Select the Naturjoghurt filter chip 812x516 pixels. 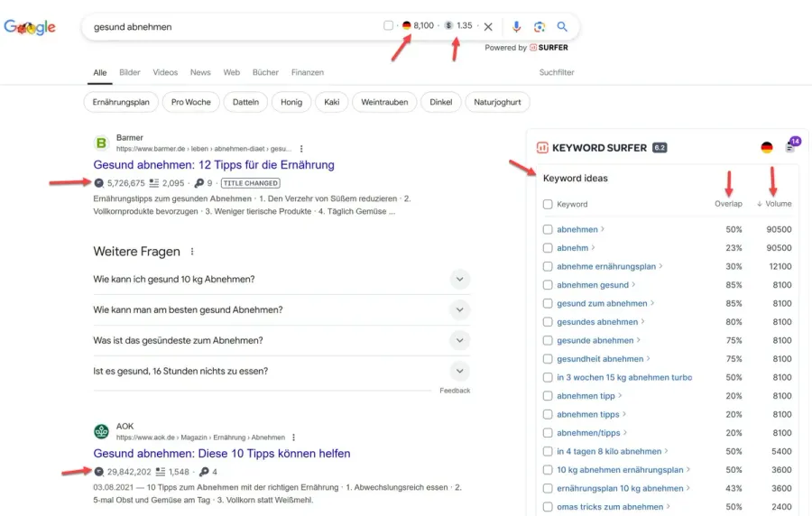(497, 102)
